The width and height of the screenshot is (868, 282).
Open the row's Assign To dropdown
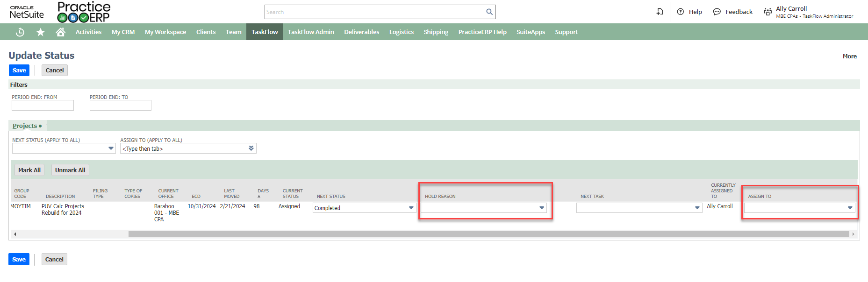click(x=850, y=208)
